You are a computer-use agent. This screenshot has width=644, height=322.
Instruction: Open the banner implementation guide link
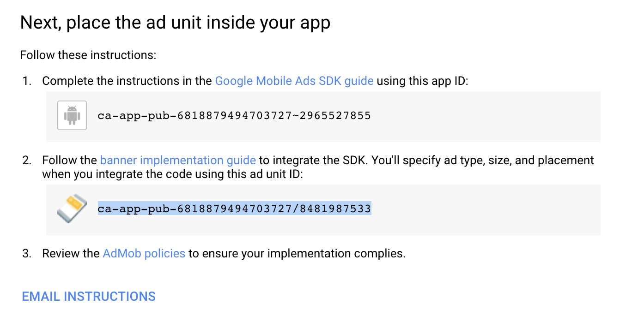[178, 161]
